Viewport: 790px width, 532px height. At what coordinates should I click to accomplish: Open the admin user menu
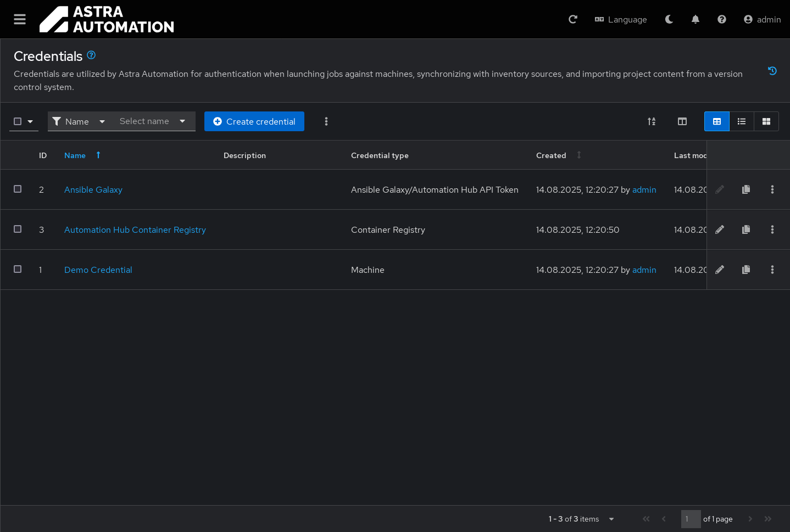[x=762, y=19]
